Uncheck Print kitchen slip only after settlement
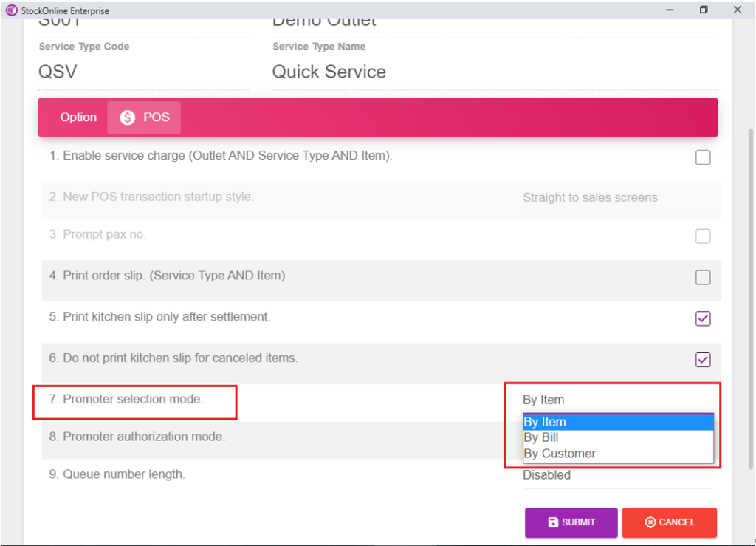 pos(703,318)
